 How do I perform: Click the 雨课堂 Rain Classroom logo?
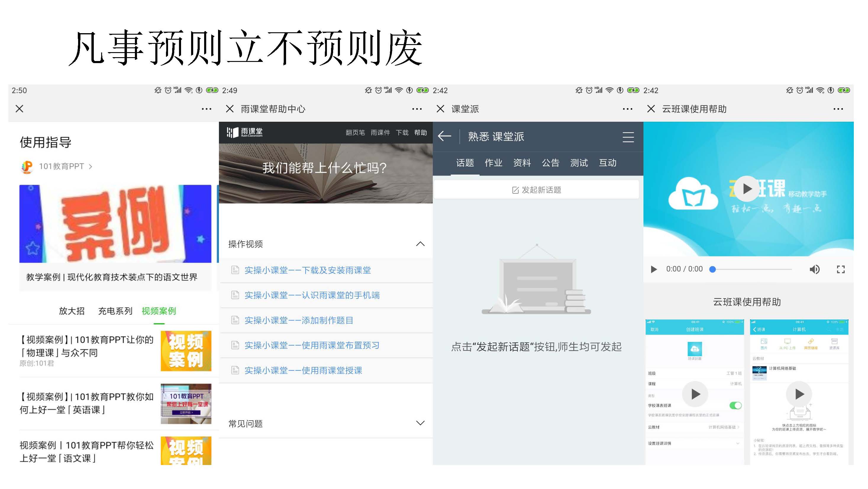245,132
